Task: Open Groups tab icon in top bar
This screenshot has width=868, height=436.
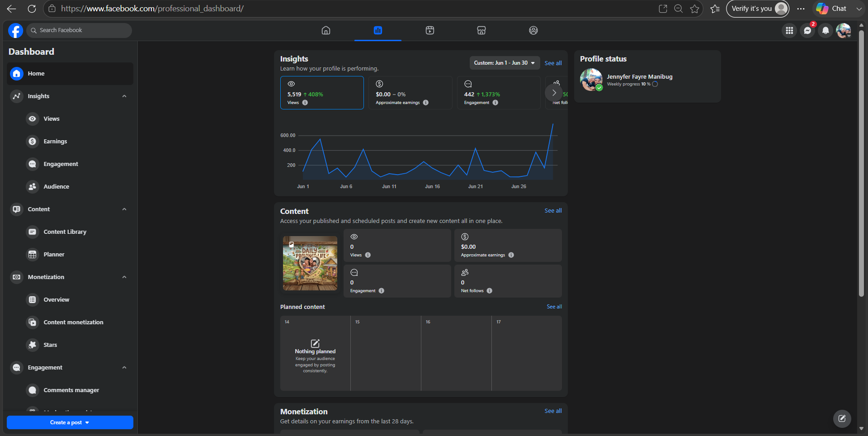Action: pyautogui.click(x=533, y=30)
